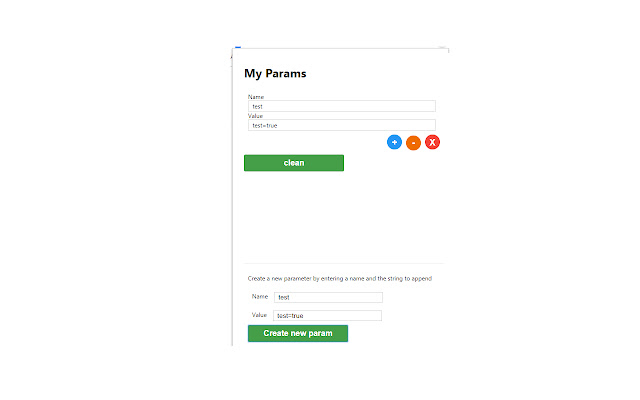Click the Value label above saved param

257,116
